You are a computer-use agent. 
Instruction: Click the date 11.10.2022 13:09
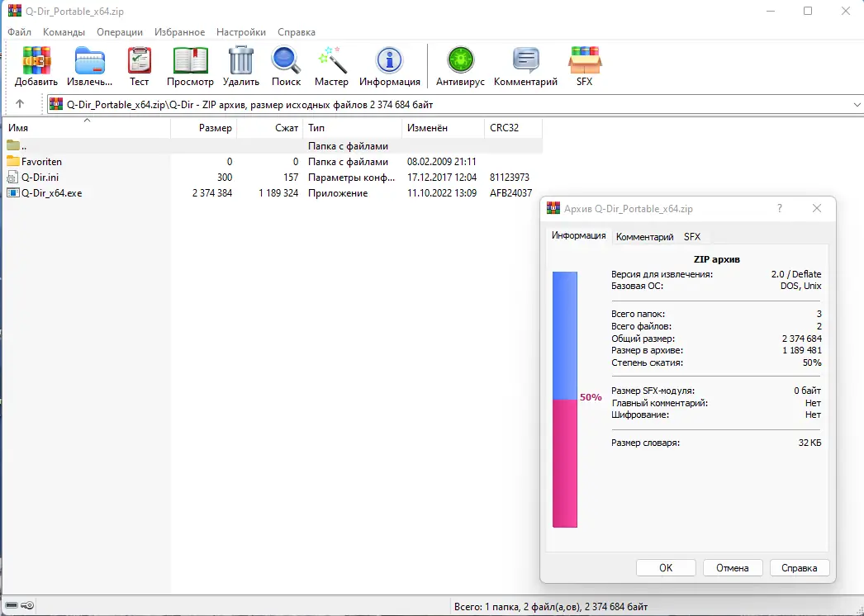tap(442, 193)
